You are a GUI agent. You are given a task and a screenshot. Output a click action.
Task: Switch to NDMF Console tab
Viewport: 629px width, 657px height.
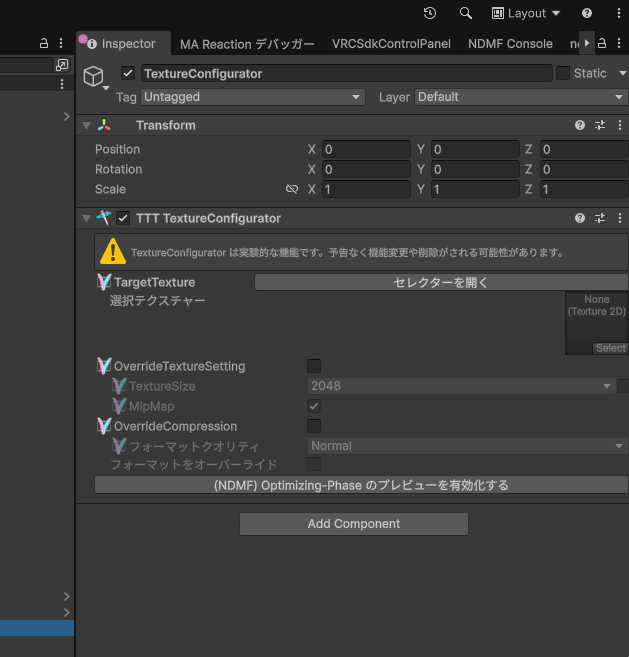(510, 44)
